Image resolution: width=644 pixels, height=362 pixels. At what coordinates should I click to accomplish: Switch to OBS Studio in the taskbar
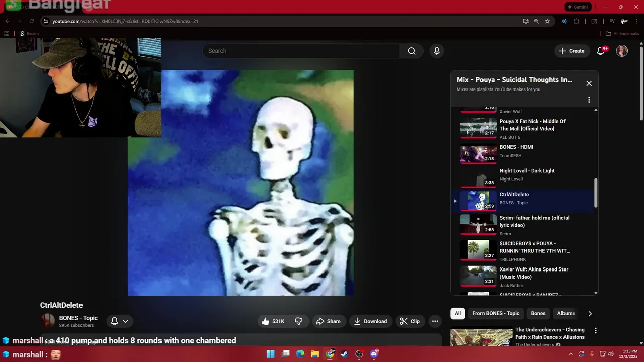tap(359, 354)
